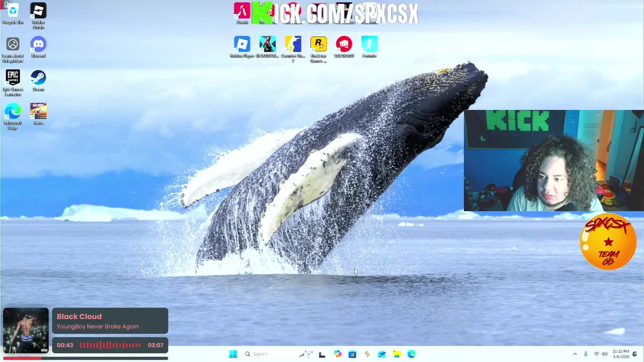This screenshot has width=644, height=362.
Task: Open the Learn about this picture icon
Action: (x=13, y=50)
